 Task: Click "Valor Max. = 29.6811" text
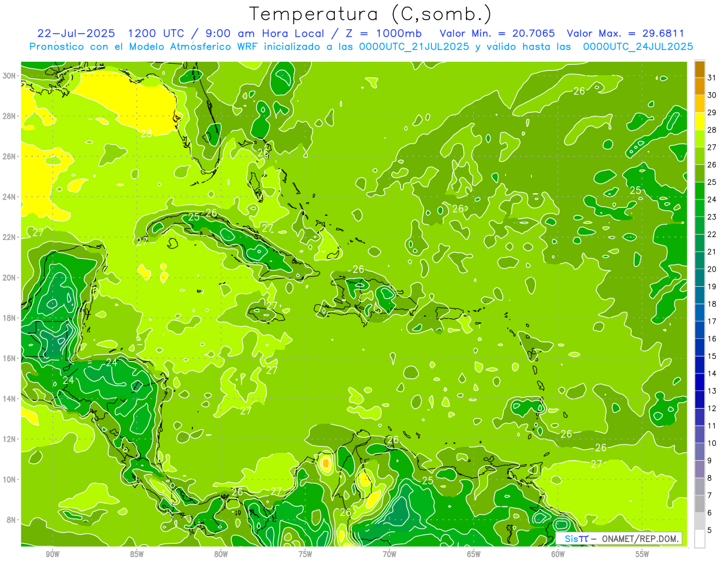pyautogui.click(x=625, y=33)
